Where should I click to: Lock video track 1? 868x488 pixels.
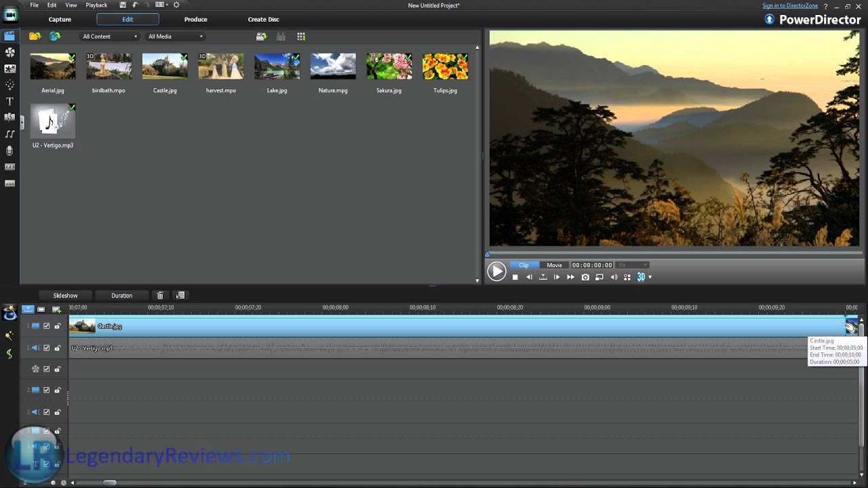coord(58,326)
